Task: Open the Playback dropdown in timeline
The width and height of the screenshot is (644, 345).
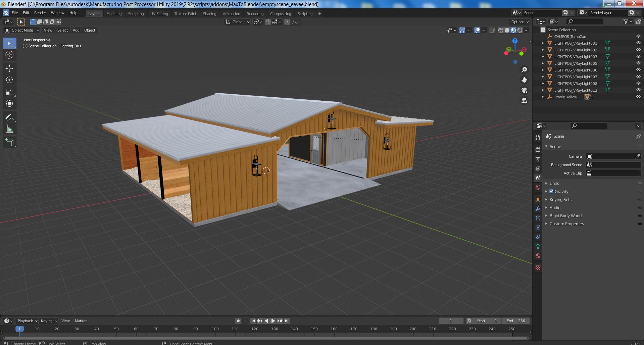Action: coord(27,321)
